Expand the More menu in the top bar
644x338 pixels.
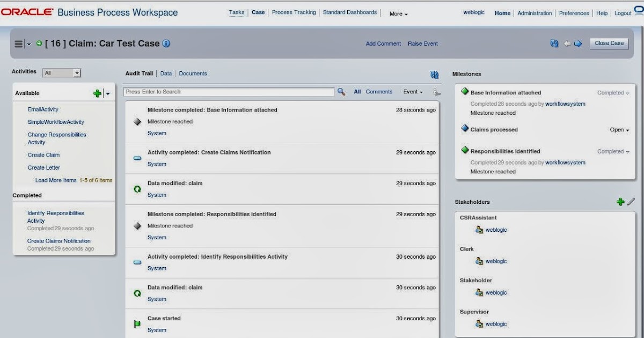click(x=397, y=14)
